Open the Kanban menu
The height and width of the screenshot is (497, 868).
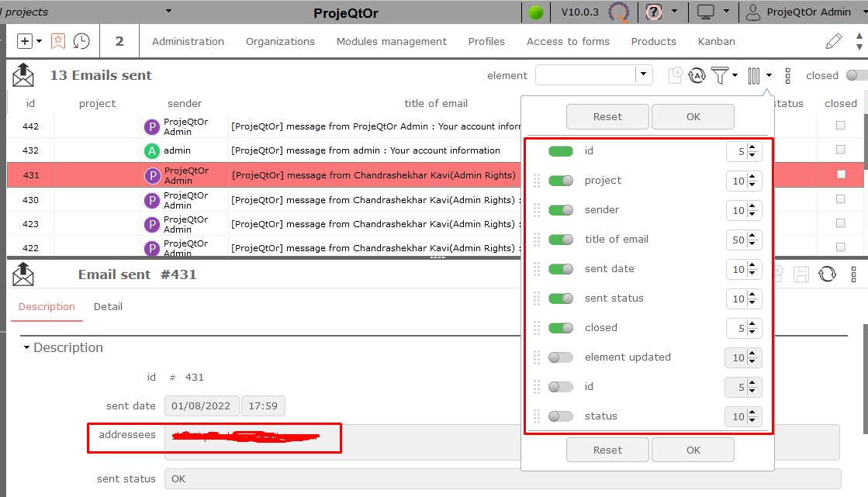(716, 42)
